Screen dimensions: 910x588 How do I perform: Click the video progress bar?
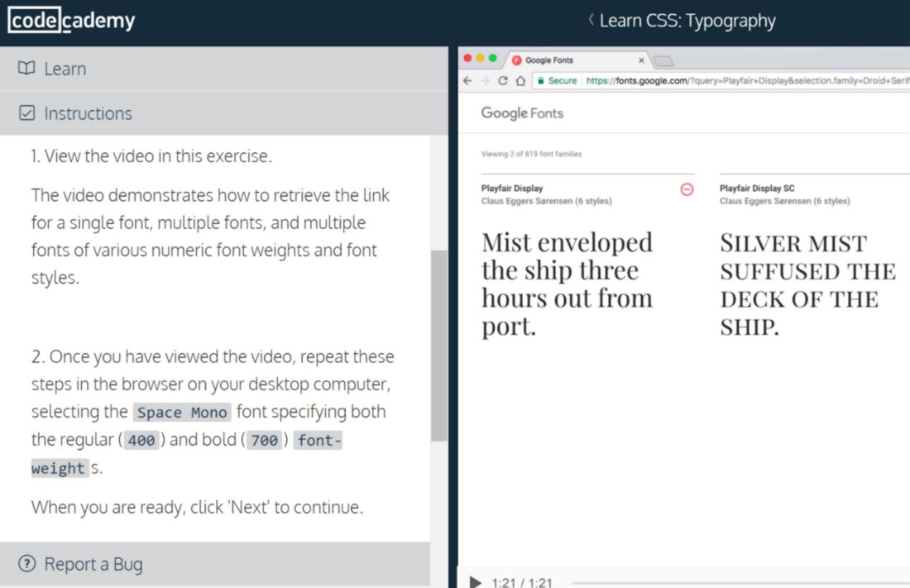740,583
